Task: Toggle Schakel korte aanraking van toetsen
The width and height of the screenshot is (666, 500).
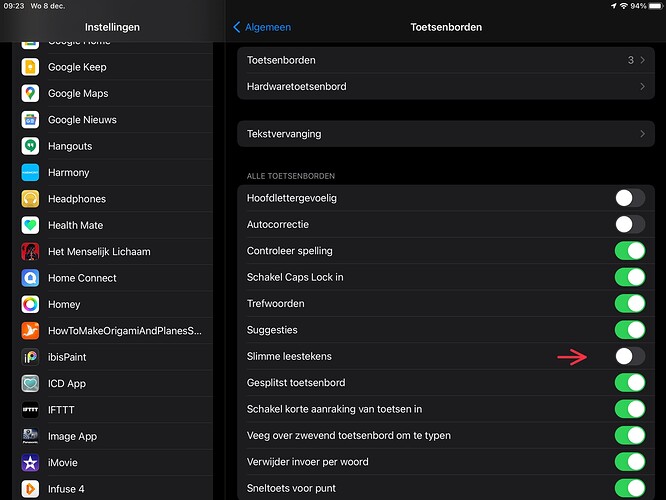Action: (x=630, y=409)
